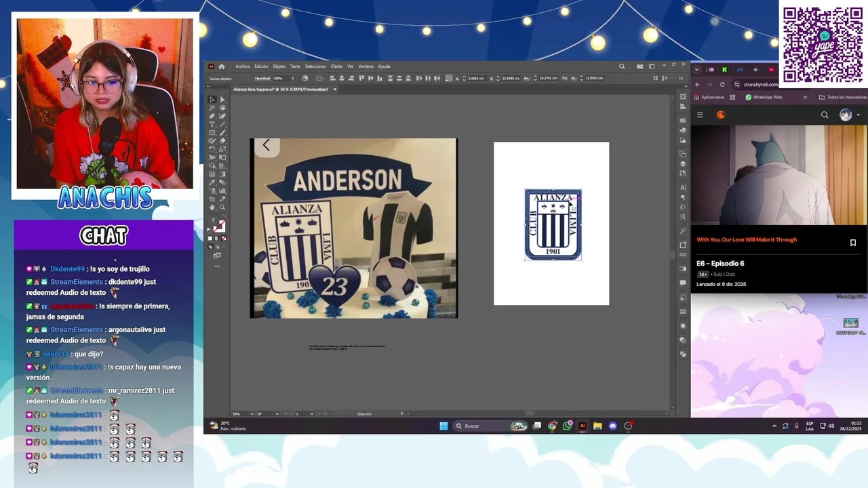This screenshot has height=488, width=868.
Task: Open the Links panel icon
Action: point(683,256)
